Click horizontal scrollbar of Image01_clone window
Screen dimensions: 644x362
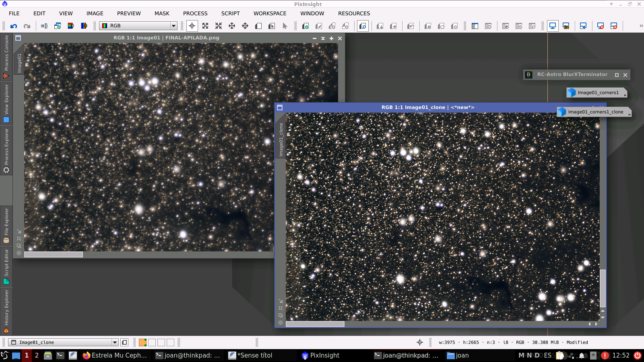click(x=315, y=324)
